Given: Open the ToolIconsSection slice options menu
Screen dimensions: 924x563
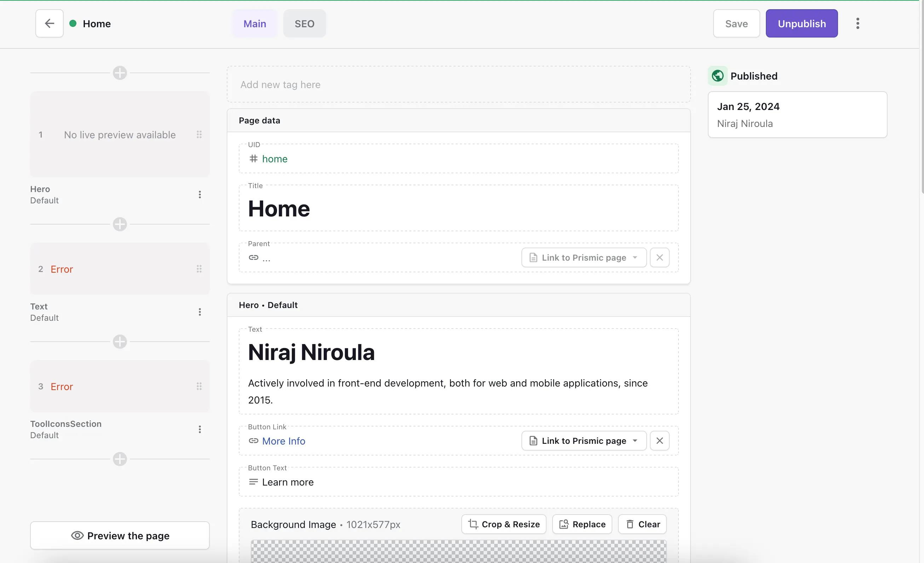Looking at the screenshot, I should (x=200, y=429).
